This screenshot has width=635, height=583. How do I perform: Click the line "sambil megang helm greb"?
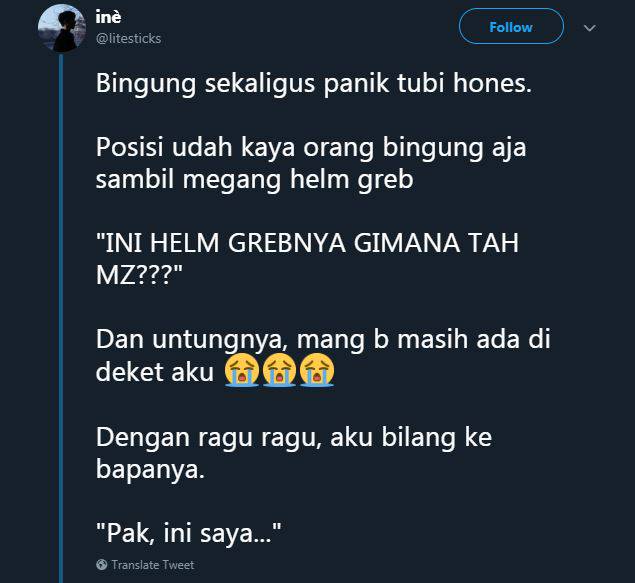(254, 180)
